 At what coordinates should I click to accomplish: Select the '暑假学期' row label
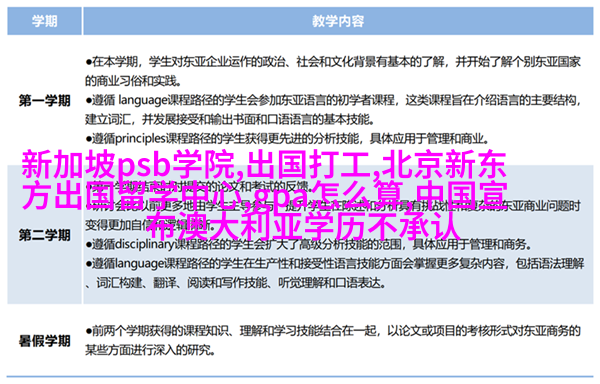point(44,340)
